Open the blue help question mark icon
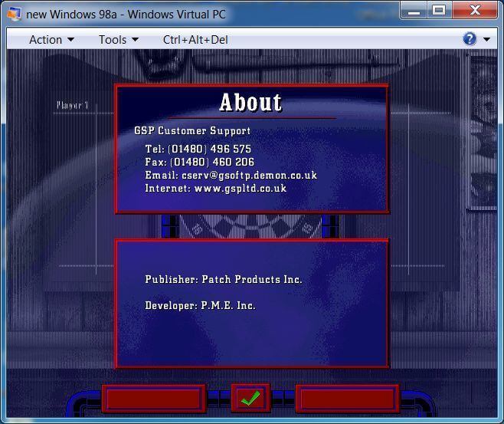This screenshot has height=424, width=504. [470, 39]
